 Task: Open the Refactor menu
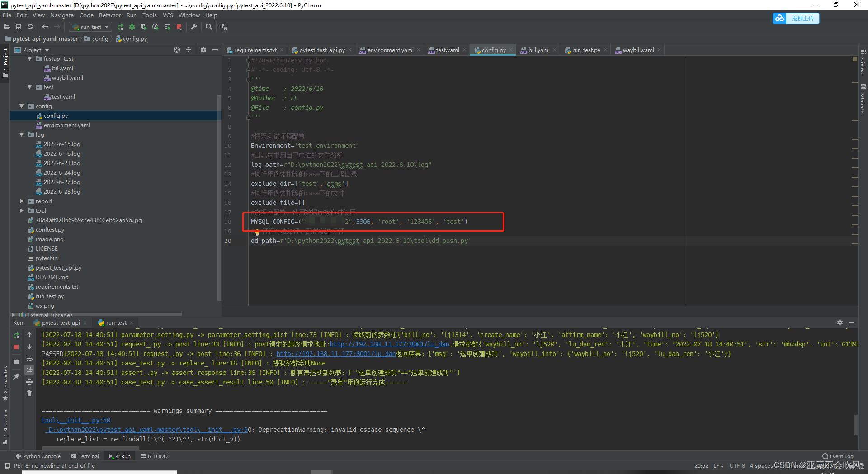click(x=110, y=15)
